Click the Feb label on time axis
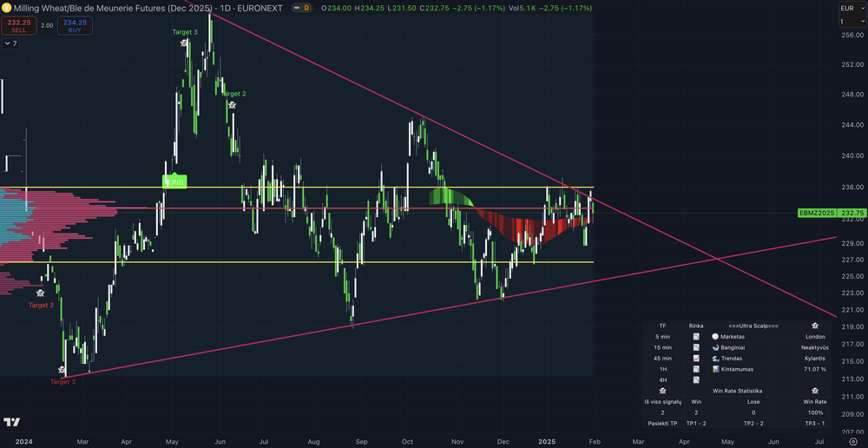This screenshot has height=448, width=868. (x=594, y=441)
